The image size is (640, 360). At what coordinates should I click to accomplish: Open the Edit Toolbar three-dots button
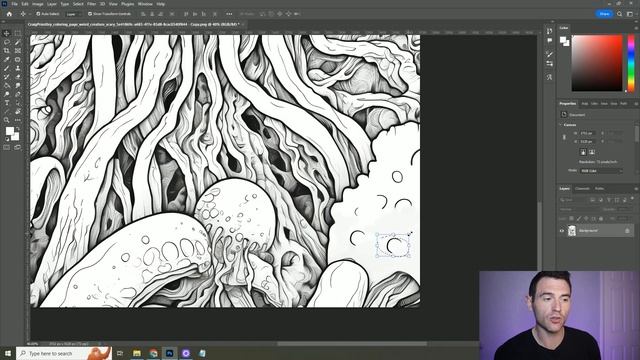(x=18, y=120)
